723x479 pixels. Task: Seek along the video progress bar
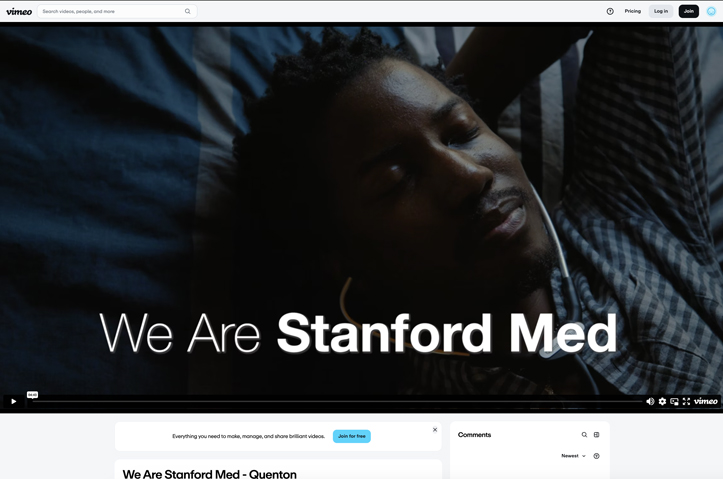pyautogui.click(x=337, y=402)
